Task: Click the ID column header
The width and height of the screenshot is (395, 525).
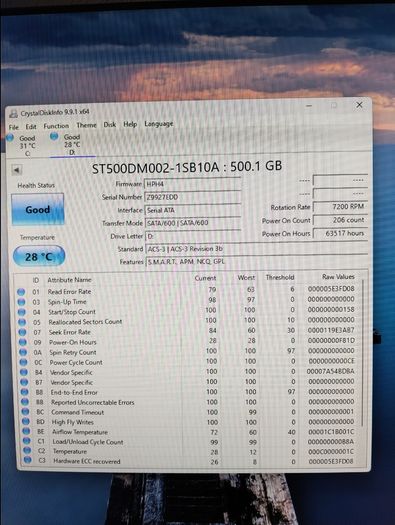Action: tap(36, 280)
